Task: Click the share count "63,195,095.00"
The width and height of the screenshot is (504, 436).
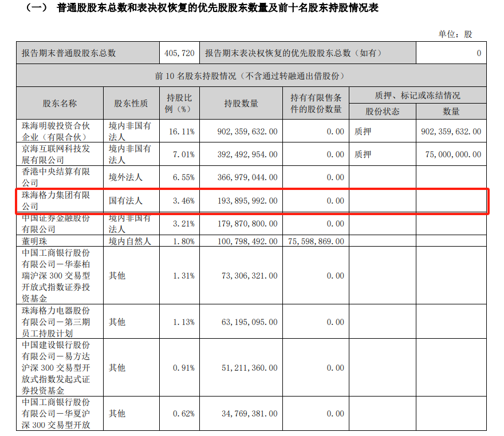Action: point(250,322)
